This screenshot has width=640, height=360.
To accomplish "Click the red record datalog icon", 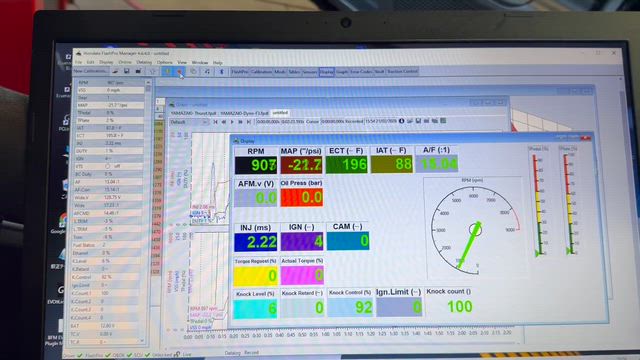I will (x=179, y=71).
